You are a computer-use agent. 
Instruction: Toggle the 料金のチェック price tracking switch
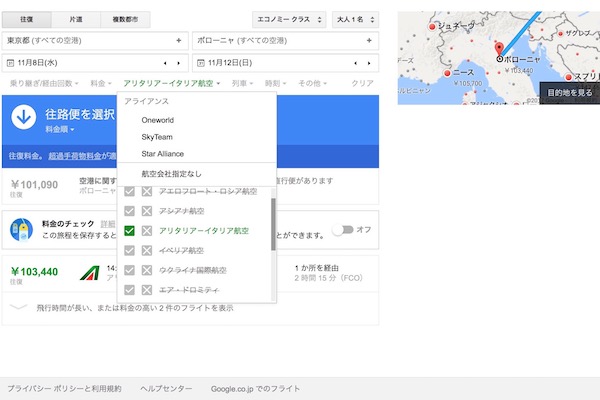click(x=343, y=230)
